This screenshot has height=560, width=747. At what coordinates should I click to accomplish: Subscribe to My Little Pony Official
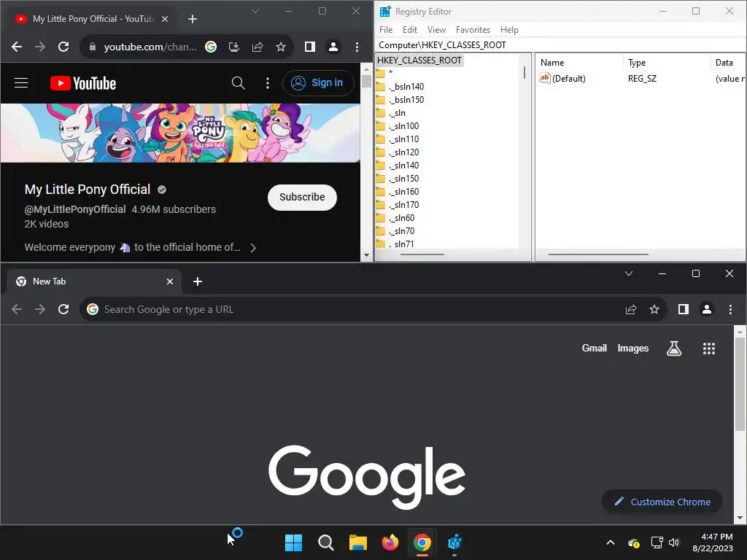tap(302, 197)
